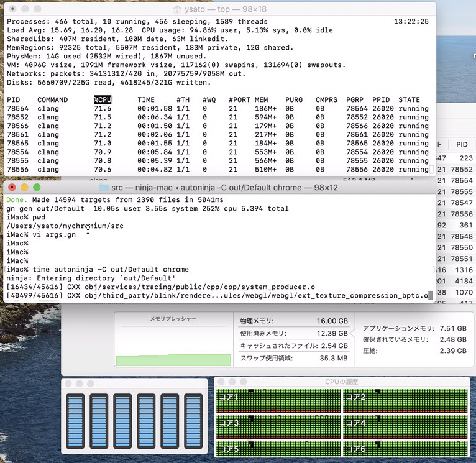This screenshot has width=476, height=463.
Task: Click the highlighted %CPU column header in top
Action: click(102, 99)
